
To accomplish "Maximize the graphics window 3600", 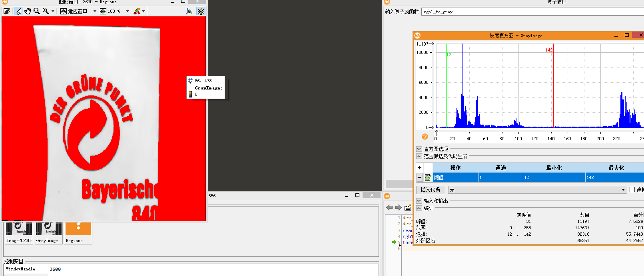I will tap(183, 2).
